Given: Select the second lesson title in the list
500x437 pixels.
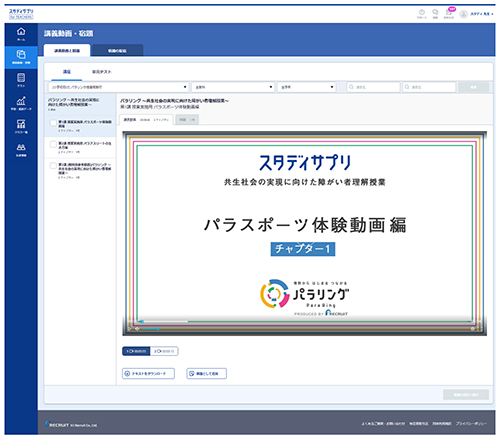Looking at the screenshot, I should 85,145.
